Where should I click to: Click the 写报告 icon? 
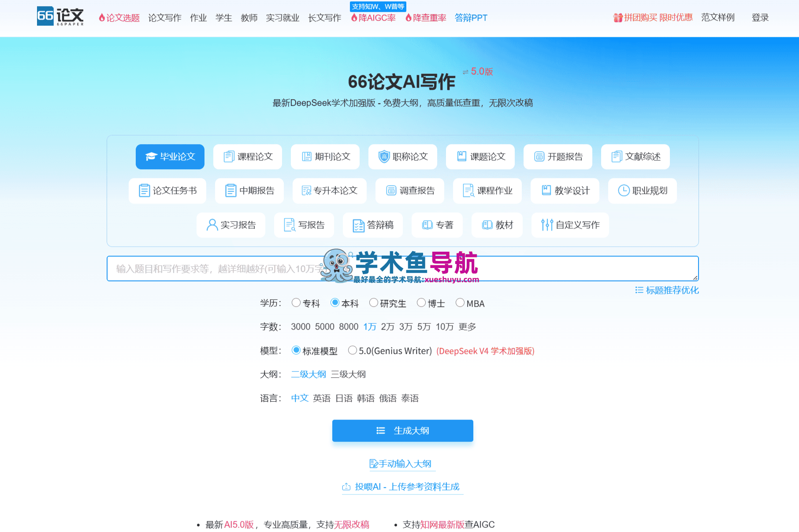pyautogui.click(x=290, y=225)
